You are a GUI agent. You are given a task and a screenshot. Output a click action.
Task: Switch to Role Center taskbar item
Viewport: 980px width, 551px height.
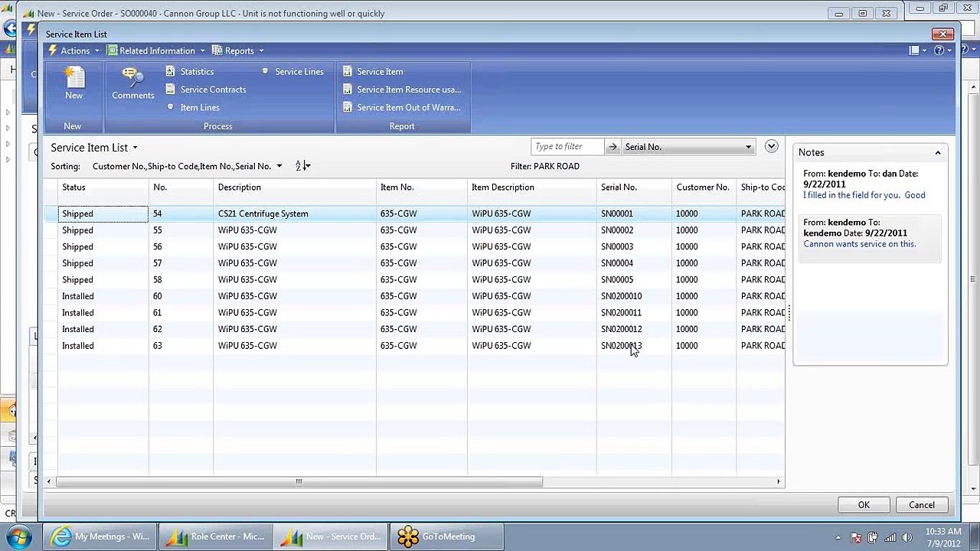pos(215,536)
